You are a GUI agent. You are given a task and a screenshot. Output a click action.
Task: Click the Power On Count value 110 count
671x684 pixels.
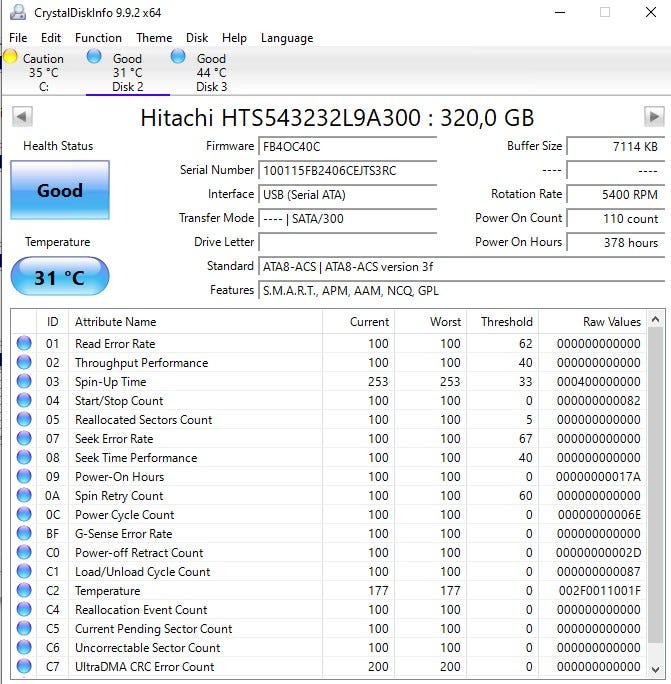pyautogui.click(x=616, y=219)
